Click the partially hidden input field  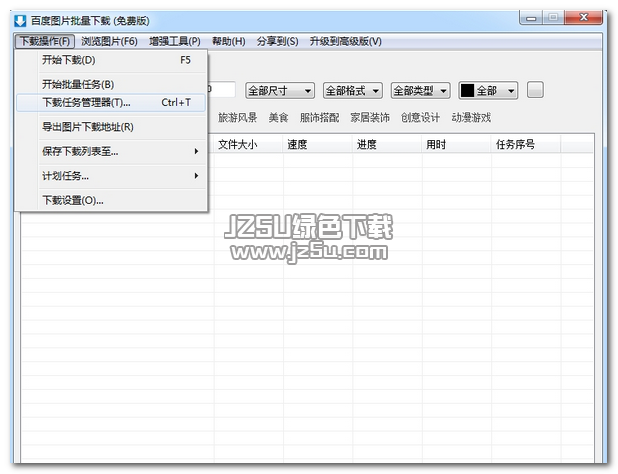pyautogui.click(x=222, y=90)
